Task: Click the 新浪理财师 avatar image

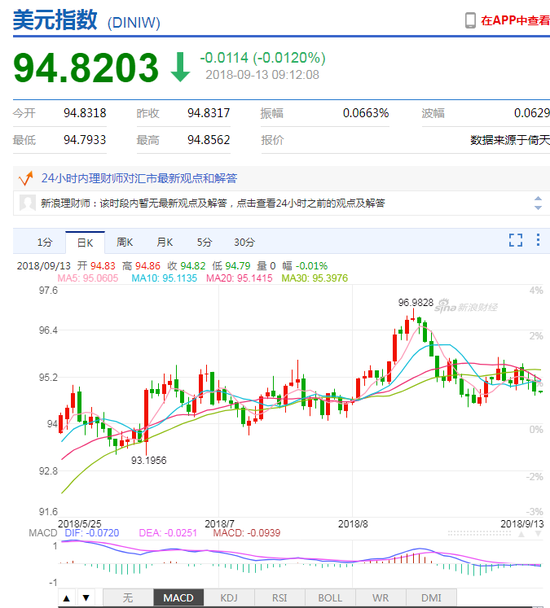Action: 28,203
